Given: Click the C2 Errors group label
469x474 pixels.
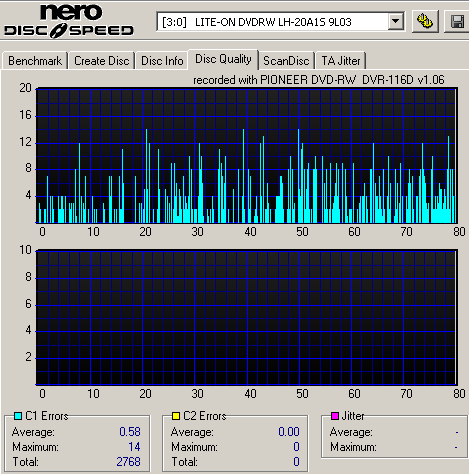Looking at the screenshot, I should click(x=205, y=416).
